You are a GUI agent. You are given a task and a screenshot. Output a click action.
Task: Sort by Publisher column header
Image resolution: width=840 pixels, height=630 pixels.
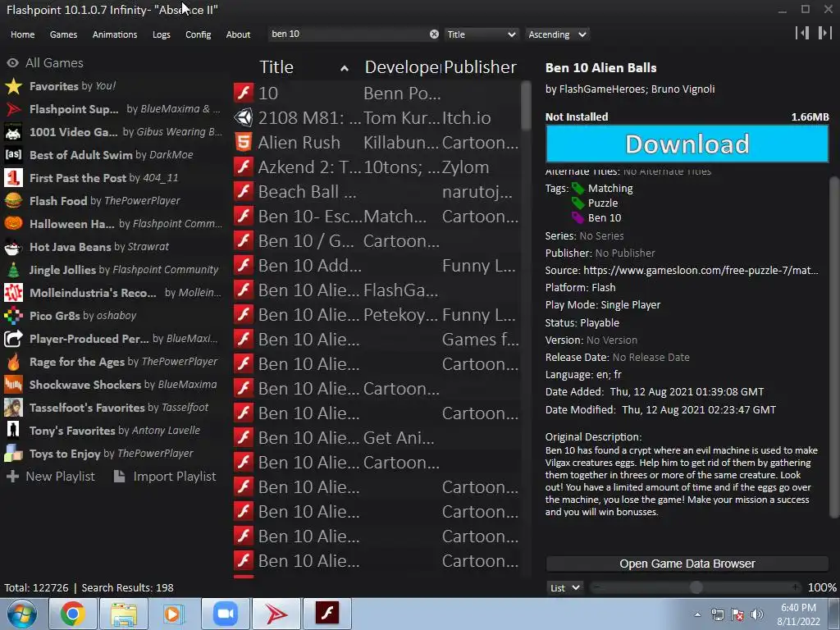click(x=480, y=67)
